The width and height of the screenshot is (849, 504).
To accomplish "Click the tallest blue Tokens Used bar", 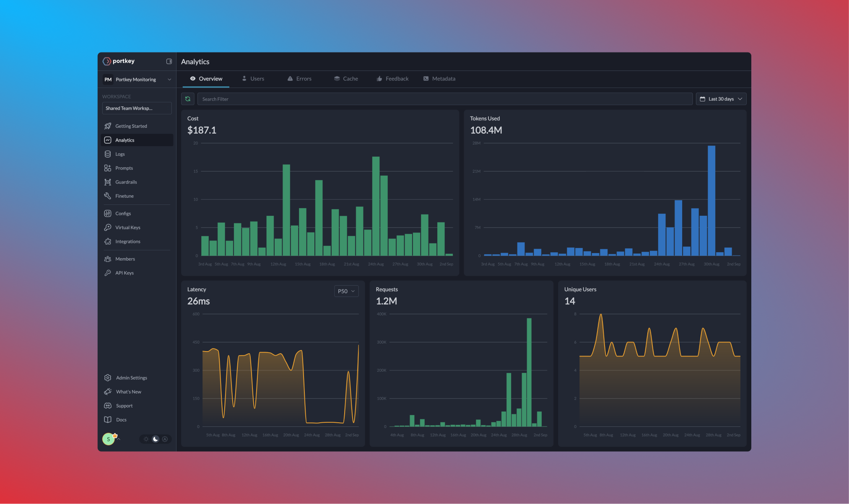I will (711, 201).
